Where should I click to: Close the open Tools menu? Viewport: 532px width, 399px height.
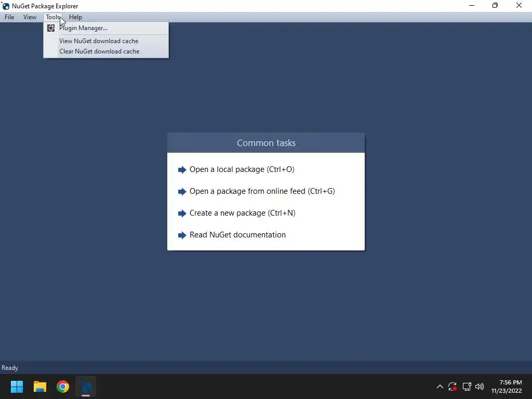(x=52, y=17)
